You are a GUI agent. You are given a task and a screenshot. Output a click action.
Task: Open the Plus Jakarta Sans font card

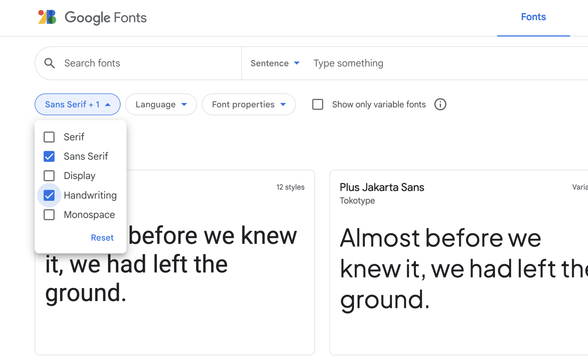[x=459, y=262]
